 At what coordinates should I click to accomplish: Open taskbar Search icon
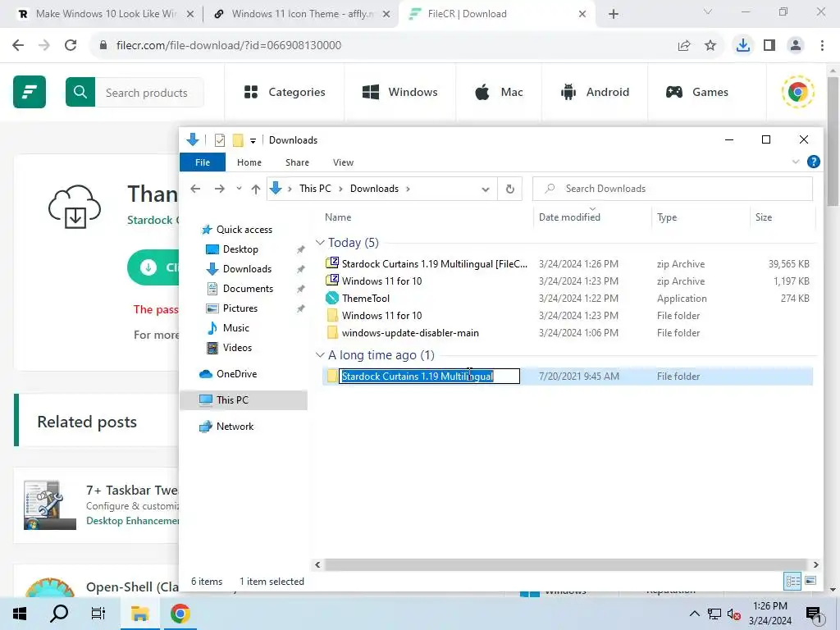coord(59,614)
